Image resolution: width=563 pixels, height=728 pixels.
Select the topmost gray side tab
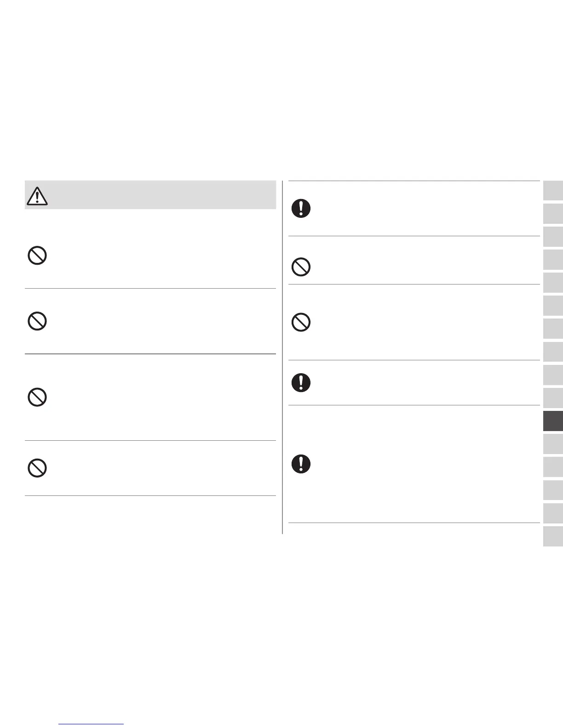click(553, 191)
